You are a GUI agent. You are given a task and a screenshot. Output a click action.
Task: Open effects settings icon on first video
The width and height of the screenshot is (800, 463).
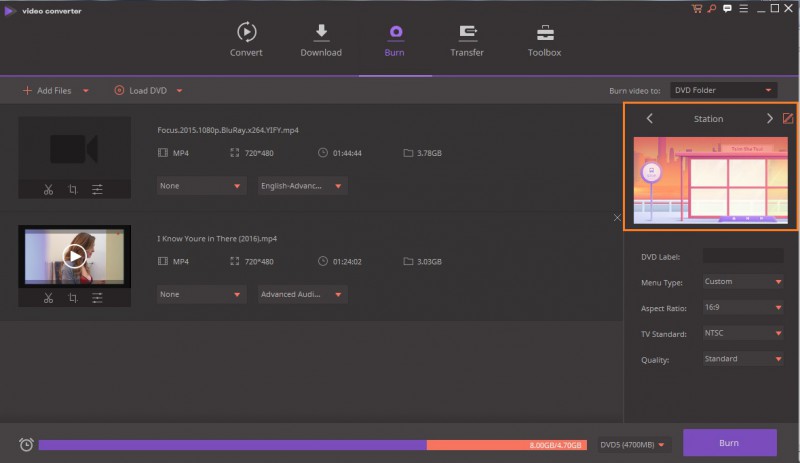coord(97,189)
